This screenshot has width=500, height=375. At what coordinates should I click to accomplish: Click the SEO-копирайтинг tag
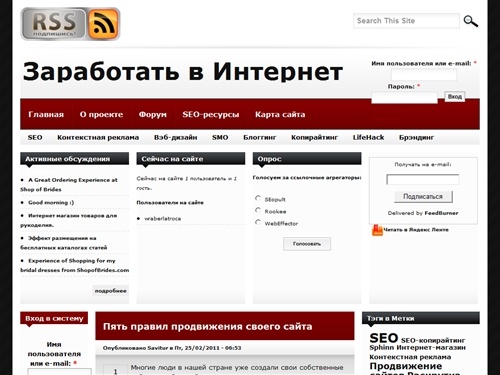click(433, 340)
